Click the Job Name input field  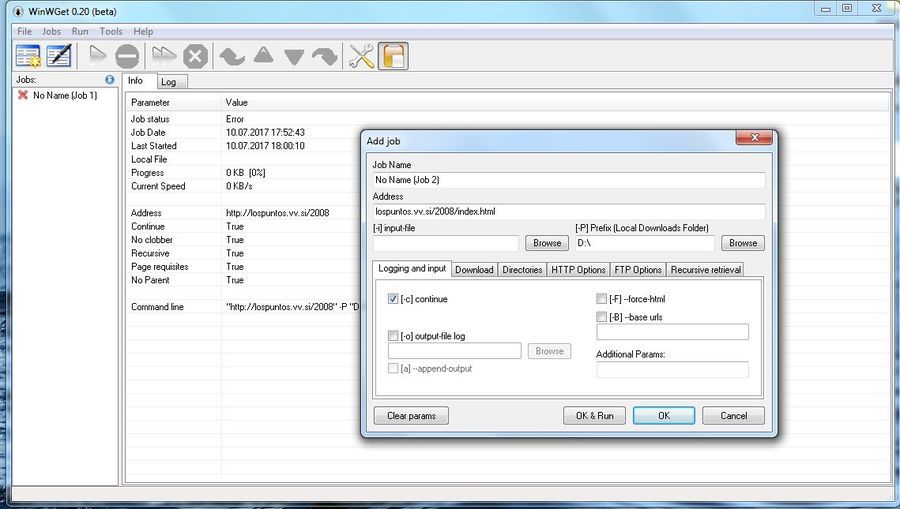coord(569,180)
